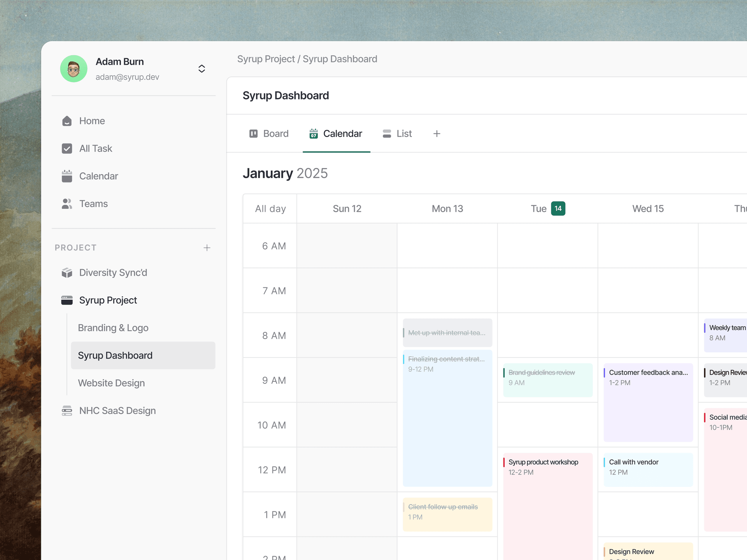
Task: Click the Diversity Sync'd project icon
Action: tap(67, 273)
